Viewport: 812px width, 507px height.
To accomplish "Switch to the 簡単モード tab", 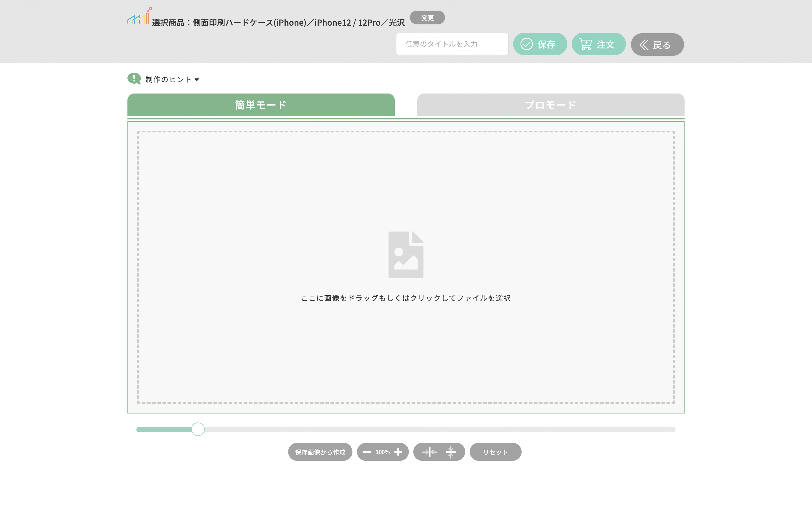I will click(x=261, y=105).
